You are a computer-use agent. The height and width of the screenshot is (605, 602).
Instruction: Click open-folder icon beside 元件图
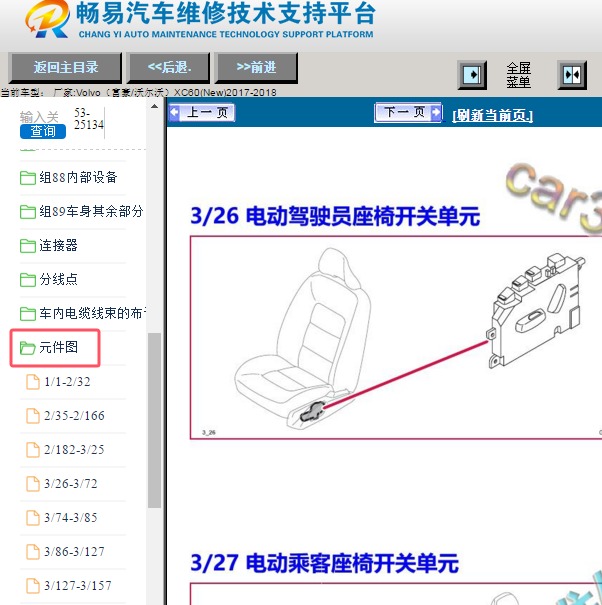point(28,348)
